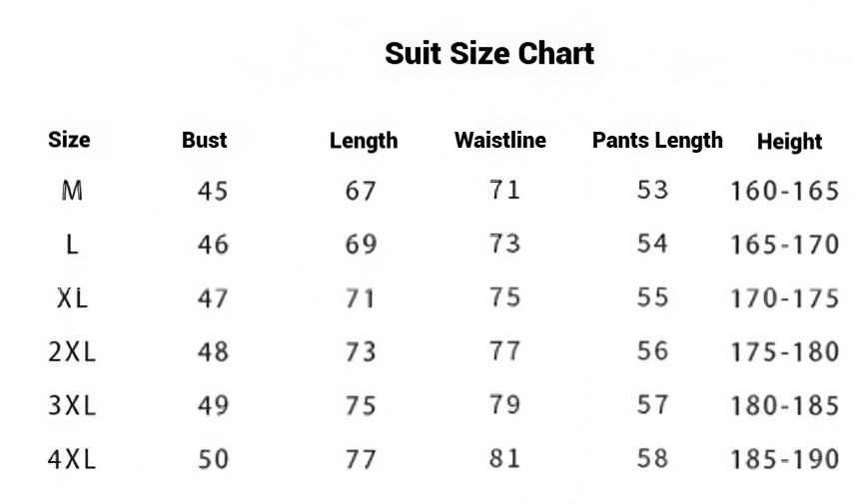Image resolution: width=868 pixels, height=504 pixels.
Task: Click the Height column header
Action: point(789,142)
